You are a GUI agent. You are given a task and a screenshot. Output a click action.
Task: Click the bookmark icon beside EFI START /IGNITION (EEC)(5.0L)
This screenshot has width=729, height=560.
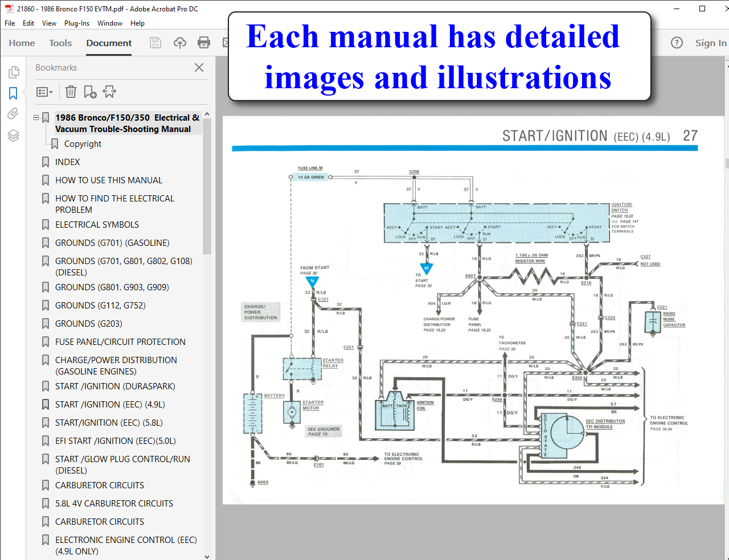click(46, 441)
